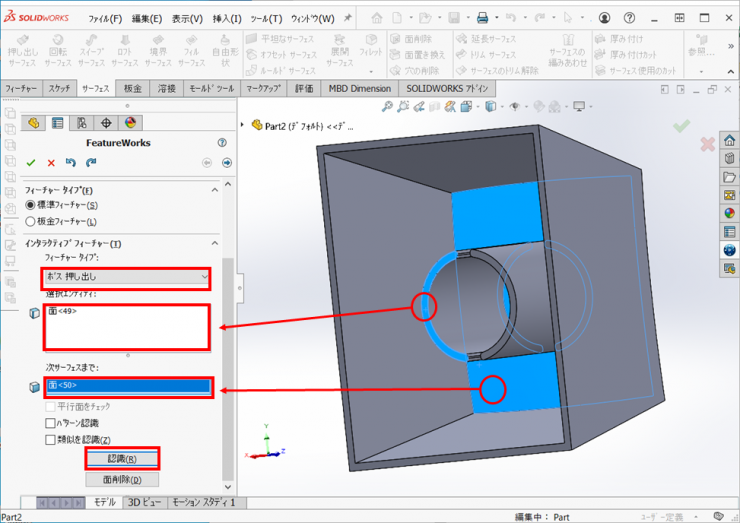
Task: Open the ボス 押し出し feature type dropdown
Action: click(125, 276)
